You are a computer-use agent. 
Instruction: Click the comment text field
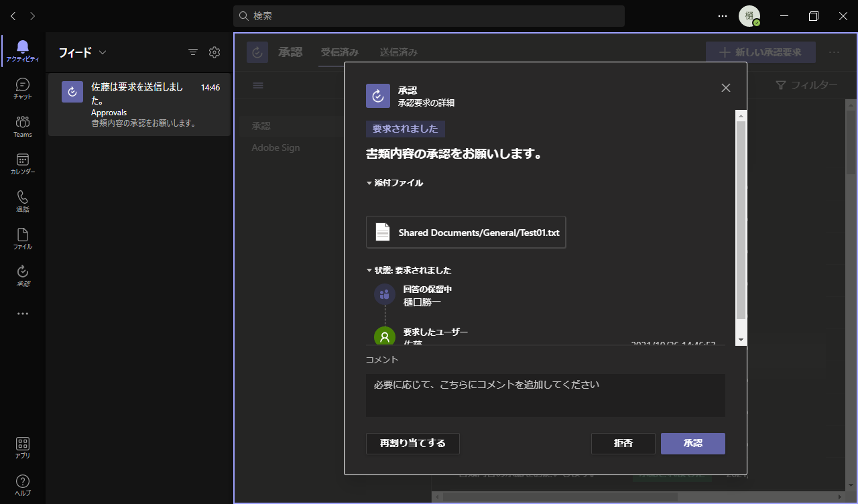pyautogui.click(x=546, y=395)
